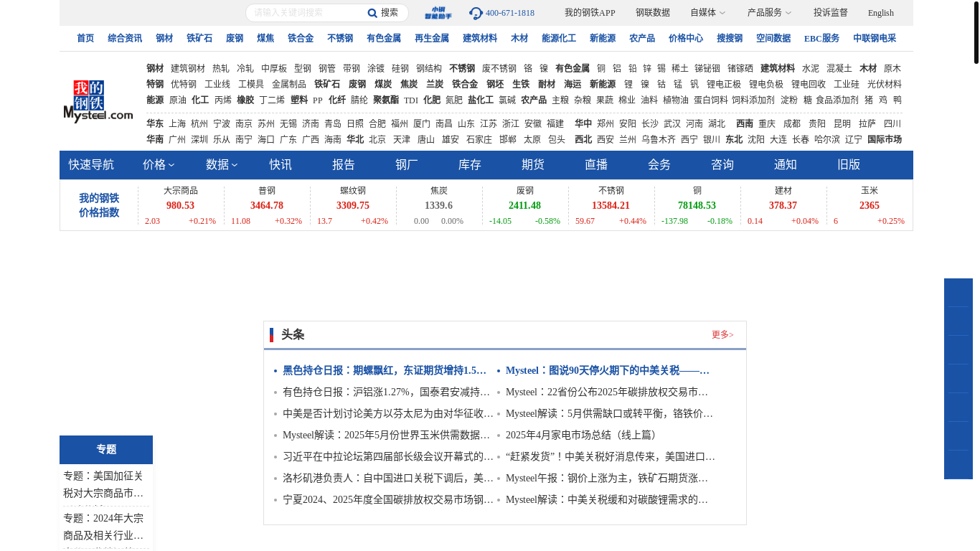Select 旧版 in blue bar
The height and width of the screenshot is (551, 980).
coord(849,165)
